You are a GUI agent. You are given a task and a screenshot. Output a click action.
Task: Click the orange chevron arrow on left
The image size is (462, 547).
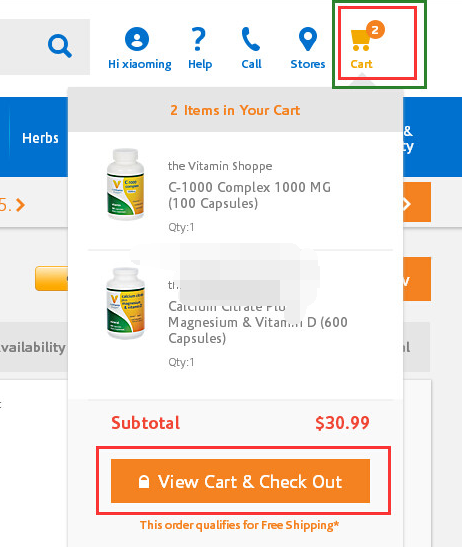[21, 205]
